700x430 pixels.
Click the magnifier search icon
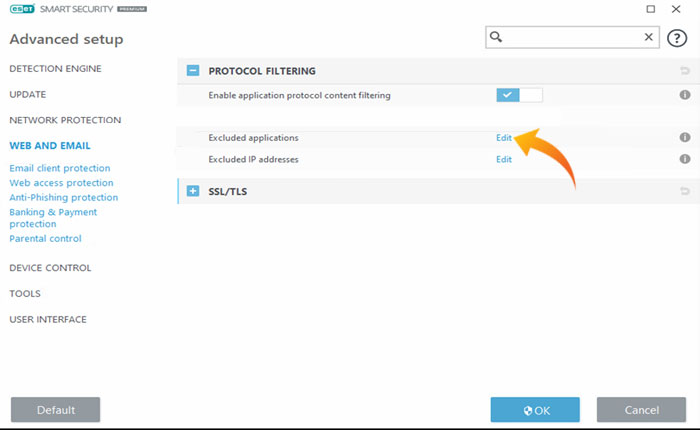[497, 37]
